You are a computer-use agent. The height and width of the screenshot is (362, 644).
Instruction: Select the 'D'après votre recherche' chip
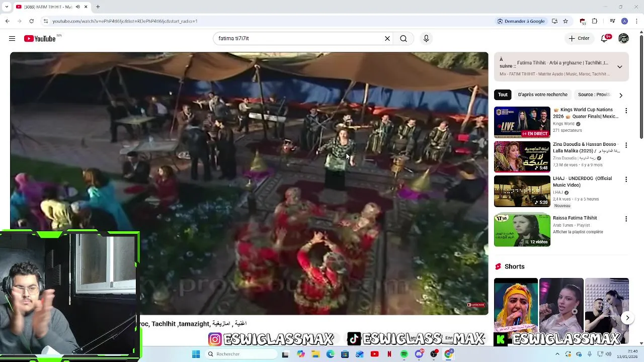(542, 95)
